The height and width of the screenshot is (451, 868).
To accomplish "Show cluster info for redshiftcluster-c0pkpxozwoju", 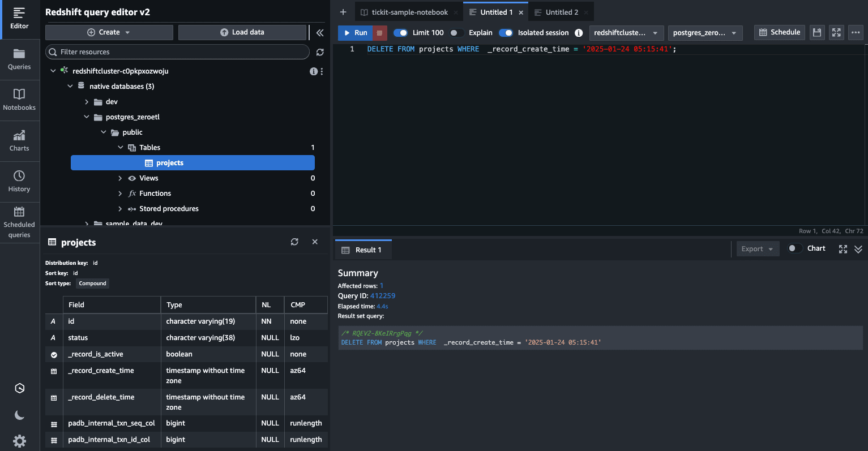I will click(313, 71).
